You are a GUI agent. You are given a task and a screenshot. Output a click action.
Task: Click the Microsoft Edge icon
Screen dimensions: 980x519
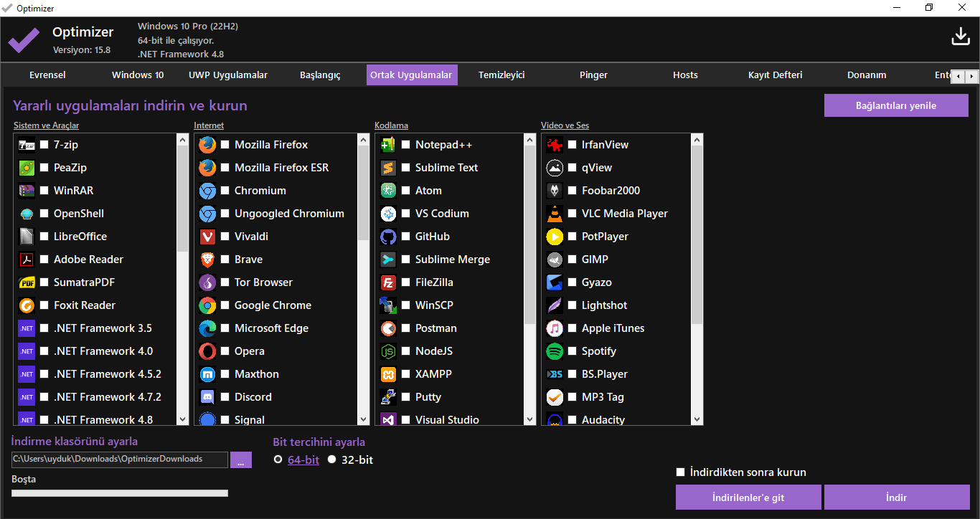pyautogui.click(x=207, y=328)
